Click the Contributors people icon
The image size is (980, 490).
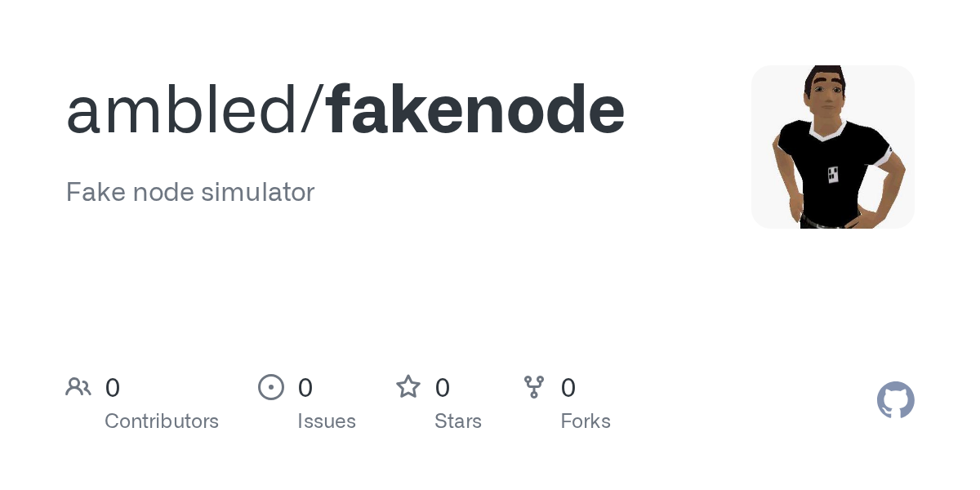tap(78, 387)
